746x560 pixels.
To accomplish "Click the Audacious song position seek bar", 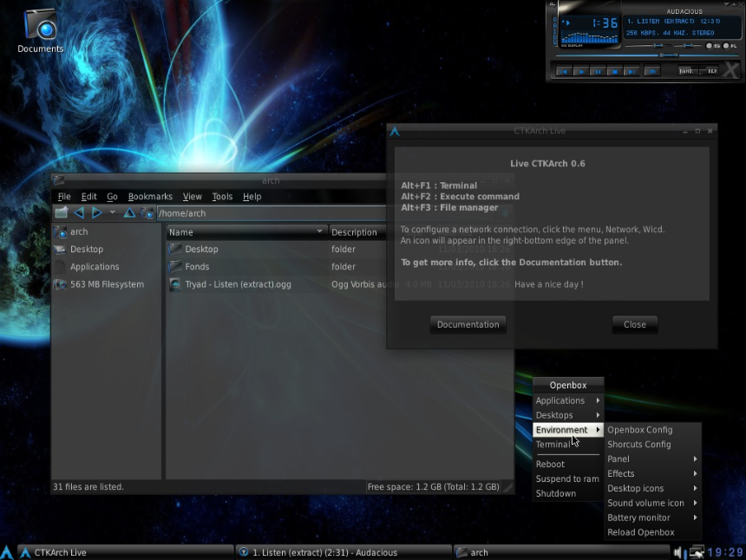I will (x=646, y=55).
